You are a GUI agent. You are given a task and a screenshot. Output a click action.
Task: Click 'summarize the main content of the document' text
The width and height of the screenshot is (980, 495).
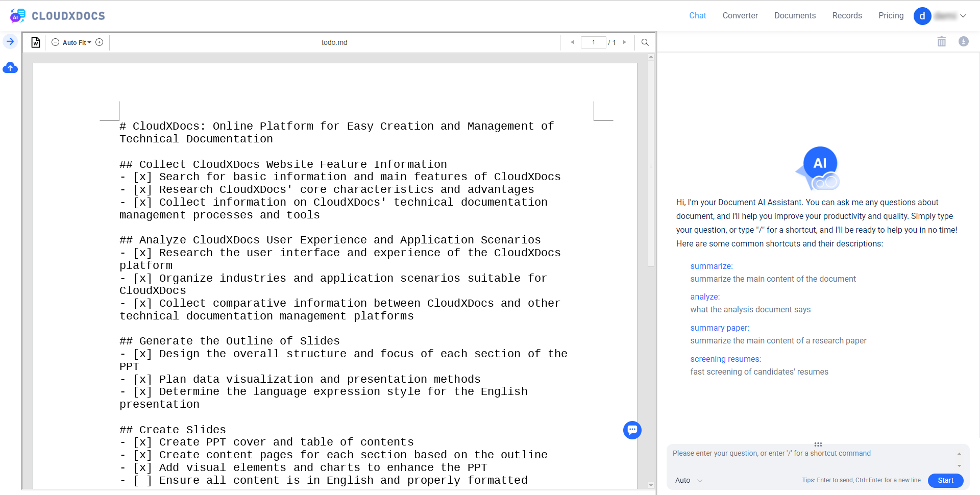pos(773,279)
